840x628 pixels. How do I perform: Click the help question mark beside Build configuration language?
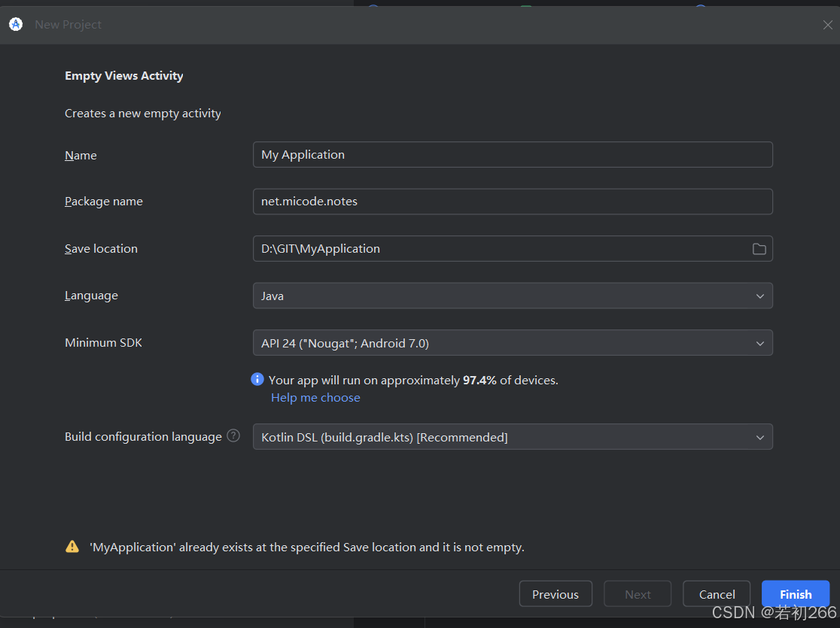click(x=233, y=435)
